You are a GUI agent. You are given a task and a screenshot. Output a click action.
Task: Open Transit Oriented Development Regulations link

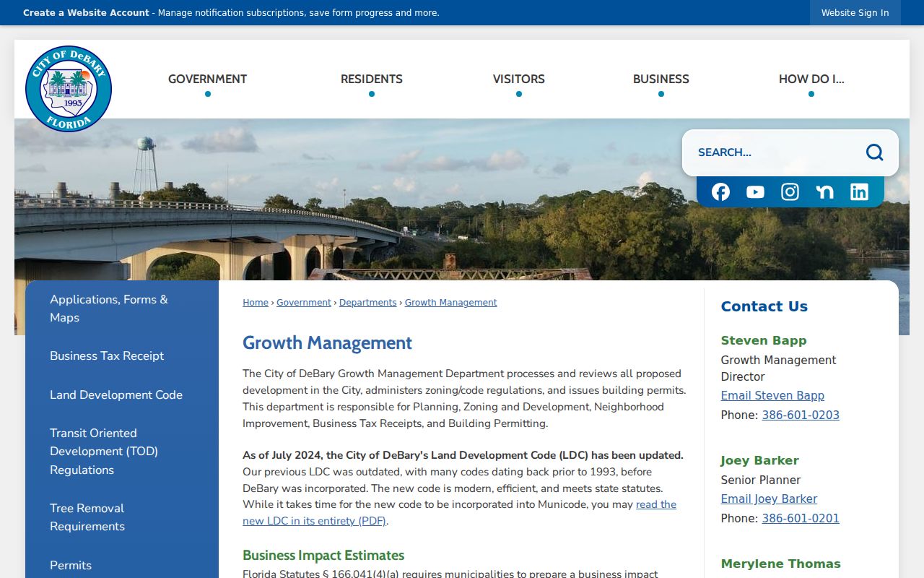104,452
